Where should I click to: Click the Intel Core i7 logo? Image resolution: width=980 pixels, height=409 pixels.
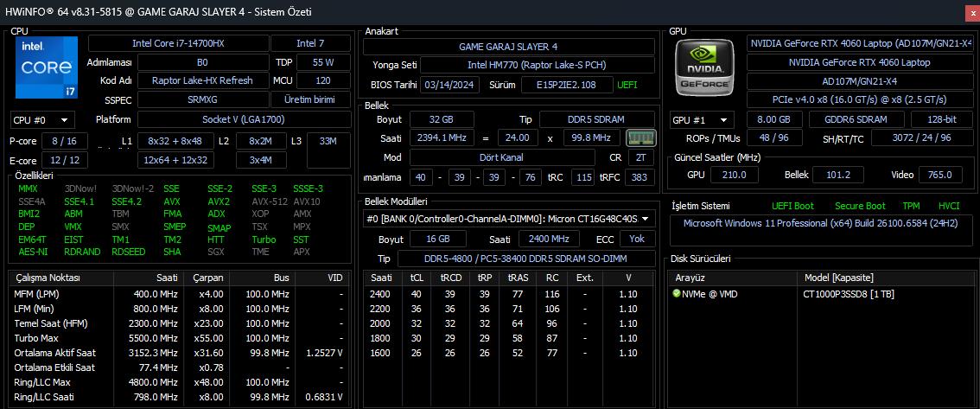pos(47,67)
